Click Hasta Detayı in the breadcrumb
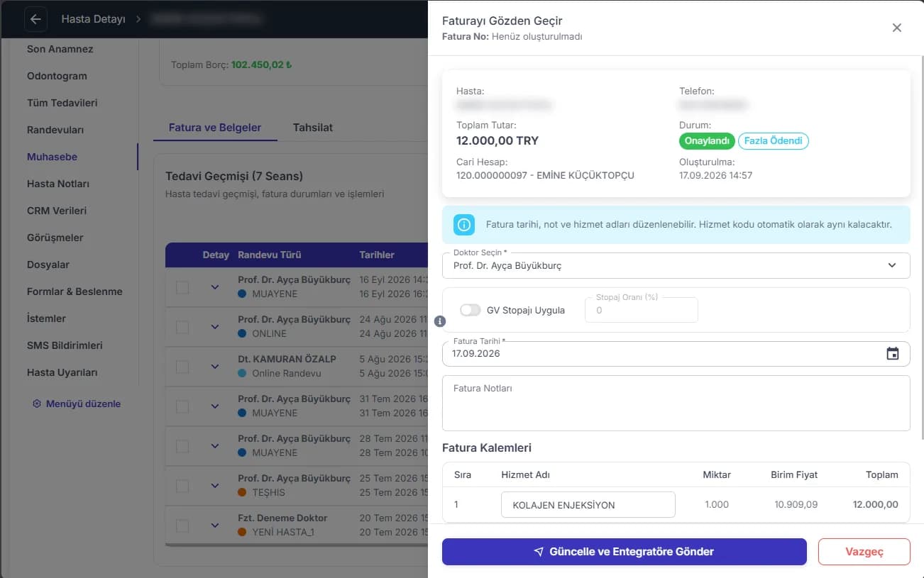Viewport: 924px width, 578px height. (x=93, y=19)
